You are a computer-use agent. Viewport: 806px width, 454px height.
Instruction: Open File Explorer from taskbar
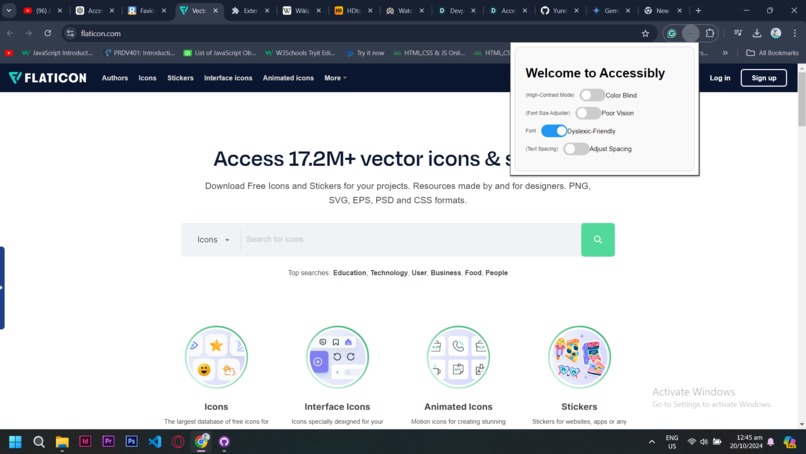tap(62, 442)
